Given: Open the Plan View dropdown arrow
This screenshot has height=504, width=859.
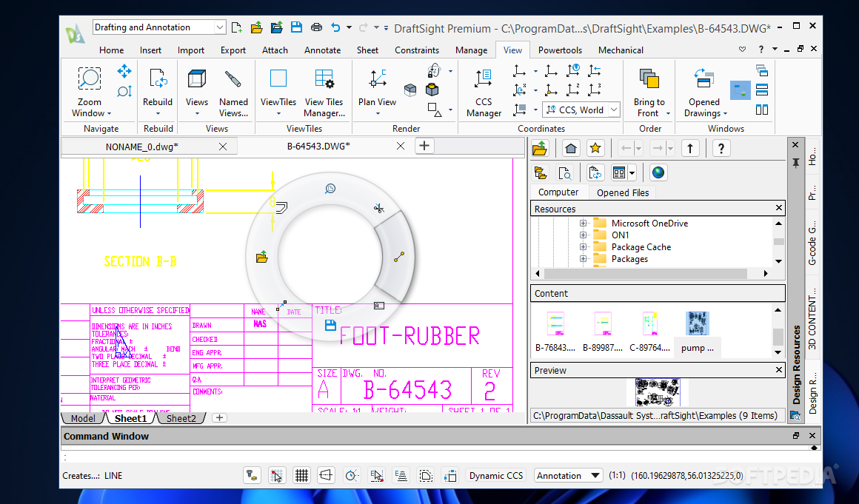Looking at the screenshot, I should [378, 114].
